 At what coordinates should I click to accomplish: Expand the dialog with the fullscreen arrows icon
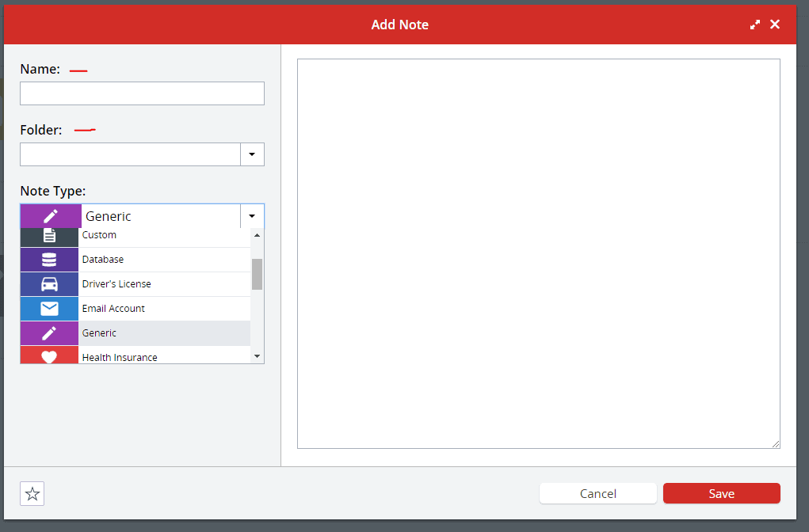pyautogui.click(x=755, y=25)
